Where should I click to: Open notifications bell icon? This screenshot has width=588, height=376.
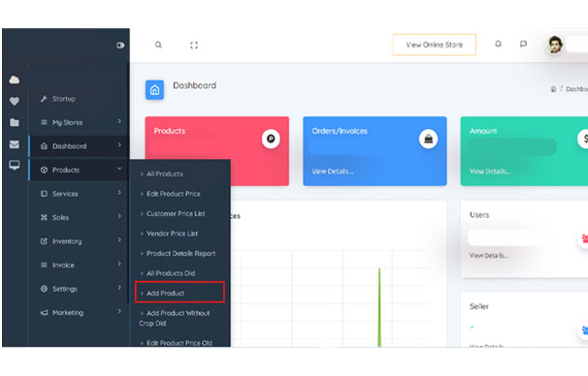pyautogui.click(x=498, y=45)
